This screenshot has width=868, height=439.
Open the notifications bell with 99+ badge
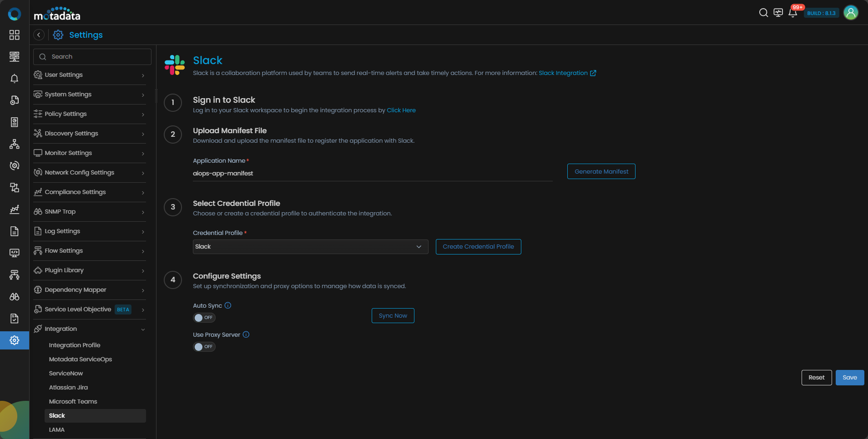coord(793,13)
